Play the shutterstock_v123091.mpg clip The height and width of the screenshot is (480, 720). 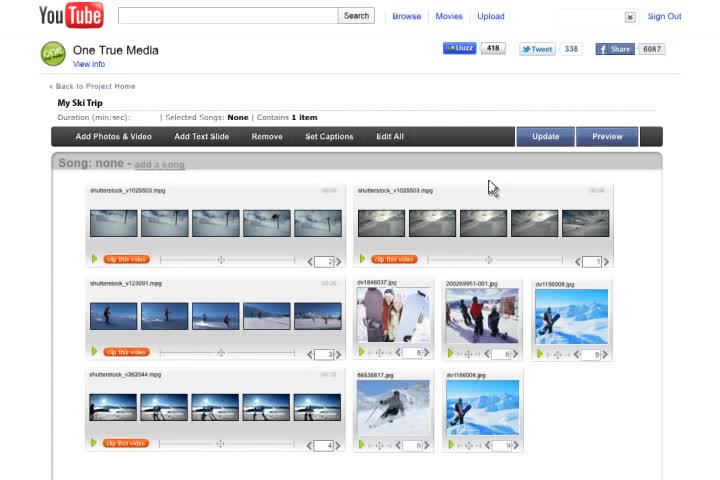click(95, 352)
